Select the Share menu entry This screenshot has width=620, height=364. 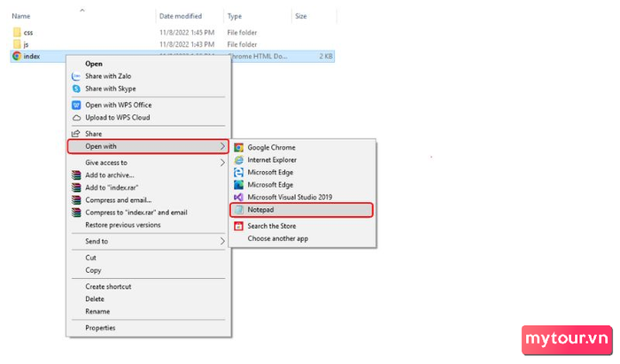pos(93,134)
